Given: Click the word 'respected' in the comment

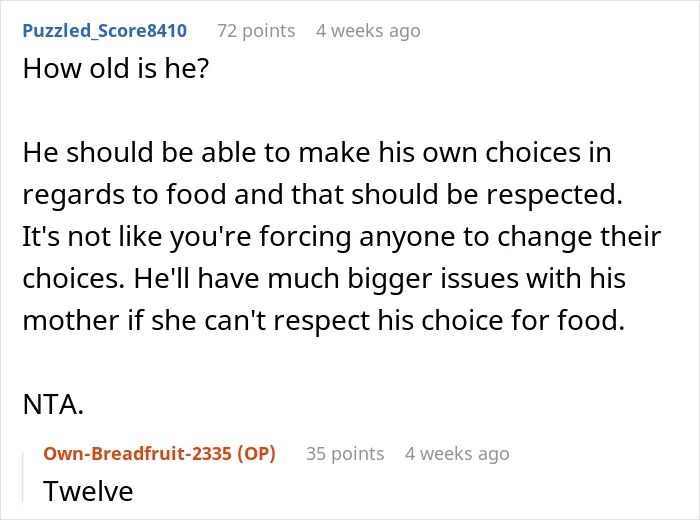Looking at the screenshot, I should 554,195.
